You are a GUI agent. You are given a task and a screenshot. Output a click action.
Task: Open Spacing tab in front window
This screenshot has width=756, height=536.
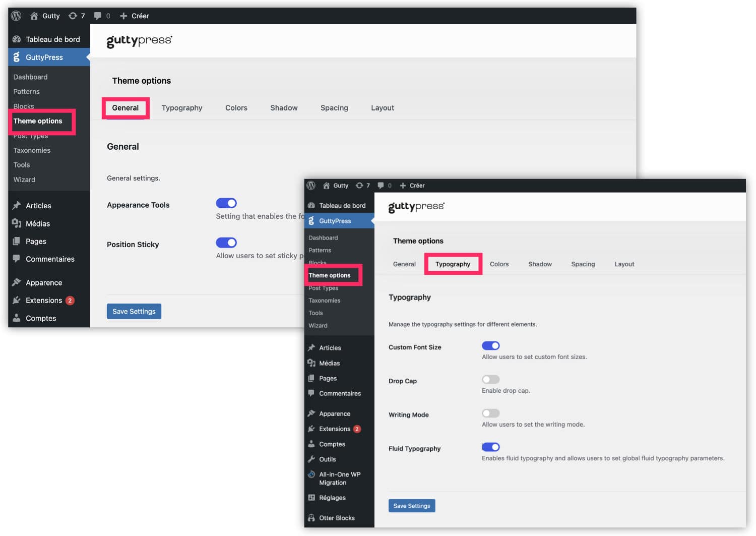point(583,264)
